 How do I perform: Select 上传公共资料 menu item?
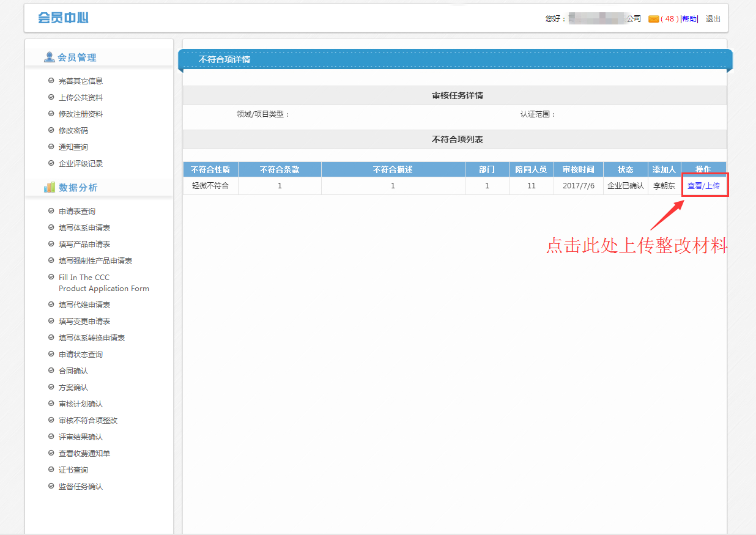(80, 98)
